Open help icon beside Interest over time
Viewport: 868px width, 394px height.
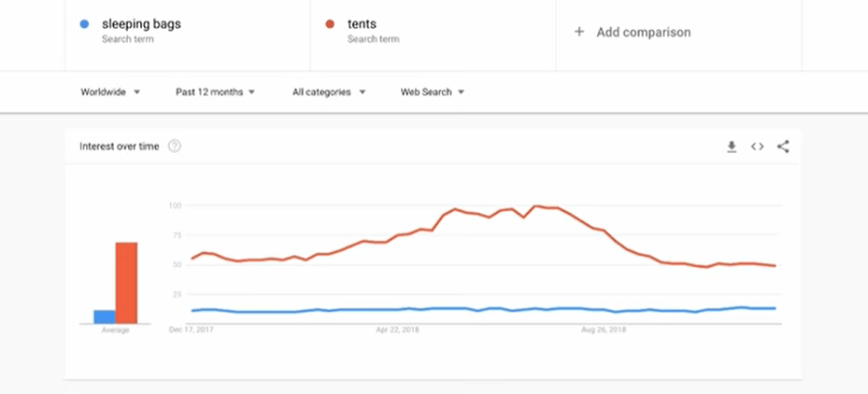click(175, 147)
